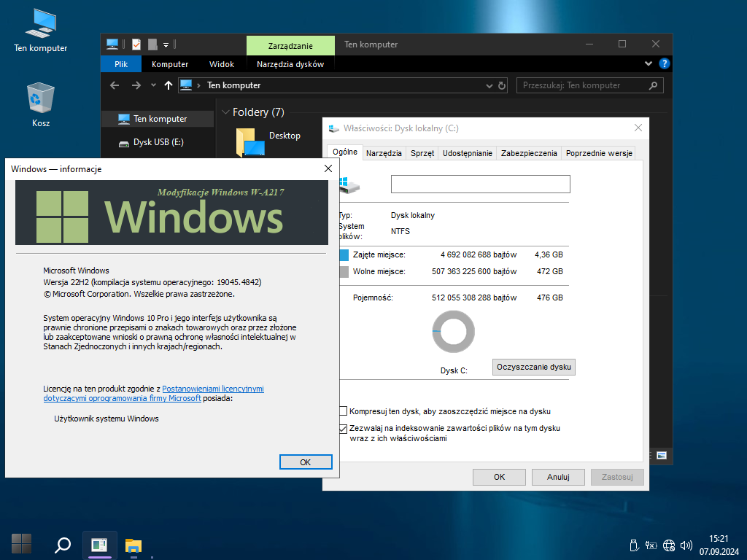Collapse the Foldery (7) group
The height and width of the screenshot is (560, 747).
[x=225, y=113]
